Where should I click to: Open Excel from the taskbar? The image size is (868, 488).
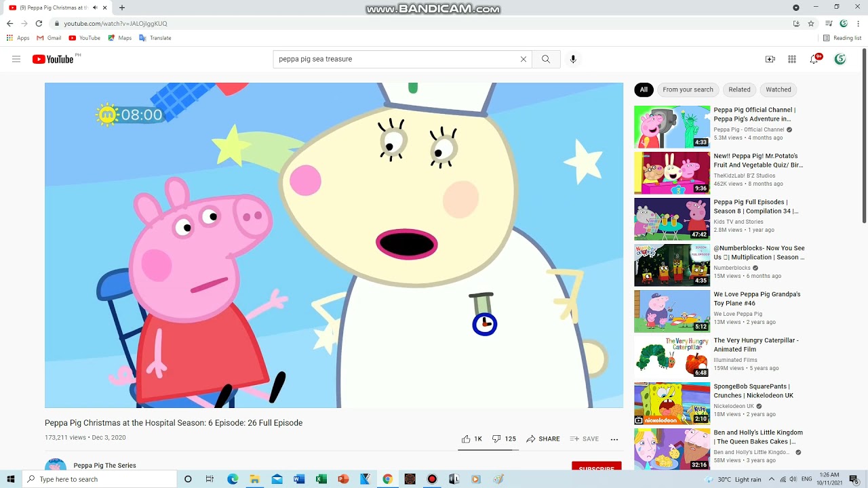tap(321, 479)
